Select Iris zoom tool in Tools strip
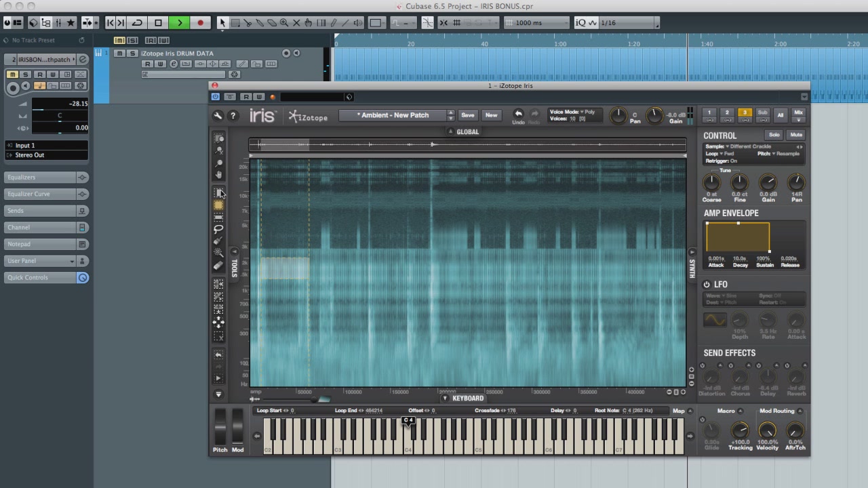The width and height of the screenshot is (868, 488). pos(218,163)
